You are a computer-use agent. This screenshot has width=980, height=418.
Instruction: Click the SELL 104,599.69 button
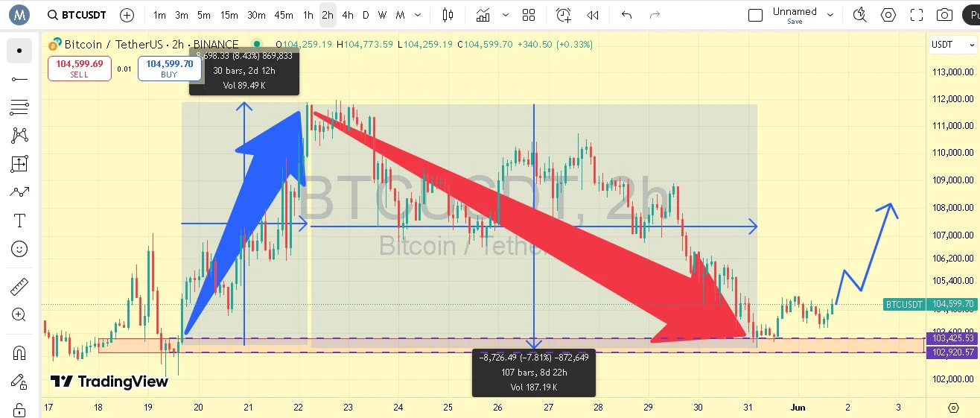click(80, 69)
